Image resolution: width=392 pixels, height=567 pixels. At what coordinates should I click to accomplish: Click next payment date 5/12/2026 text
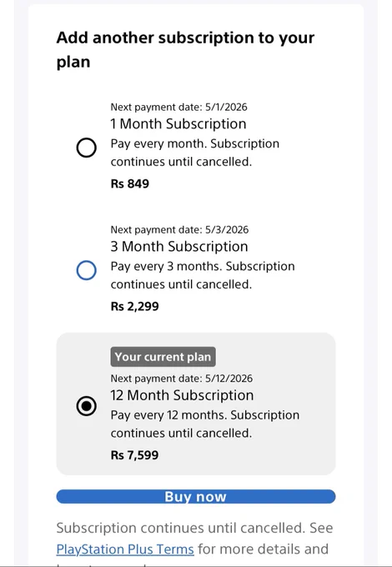click(182, 379)
